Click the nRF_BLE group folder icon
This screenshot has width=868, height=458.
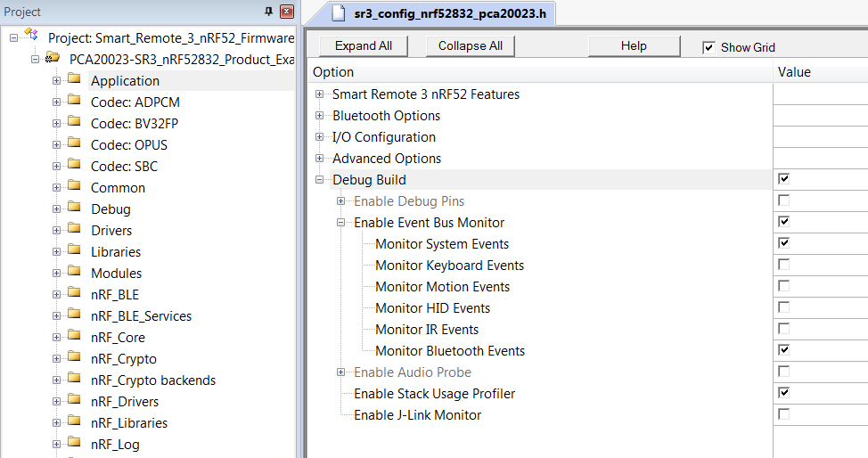[x=74, y=292]
